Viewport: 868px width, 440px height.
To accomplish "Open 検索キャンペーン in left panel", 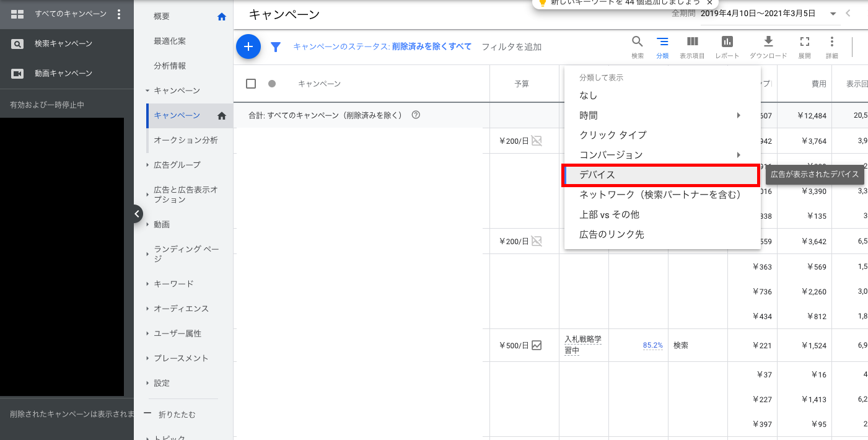I will pyautogui.click(x=63, y=43).
